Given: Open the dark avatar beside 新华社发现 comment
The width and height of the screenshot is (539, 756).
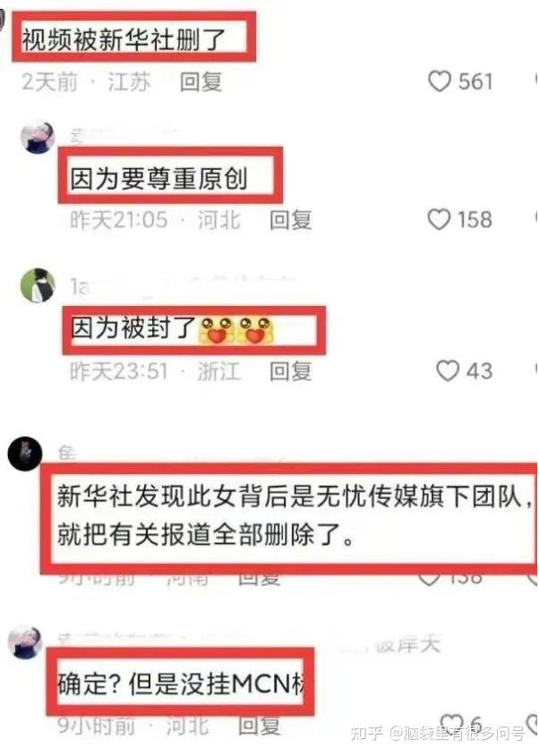Looking at the screenshot, I should pyautogui.click(x=24, y=454).
